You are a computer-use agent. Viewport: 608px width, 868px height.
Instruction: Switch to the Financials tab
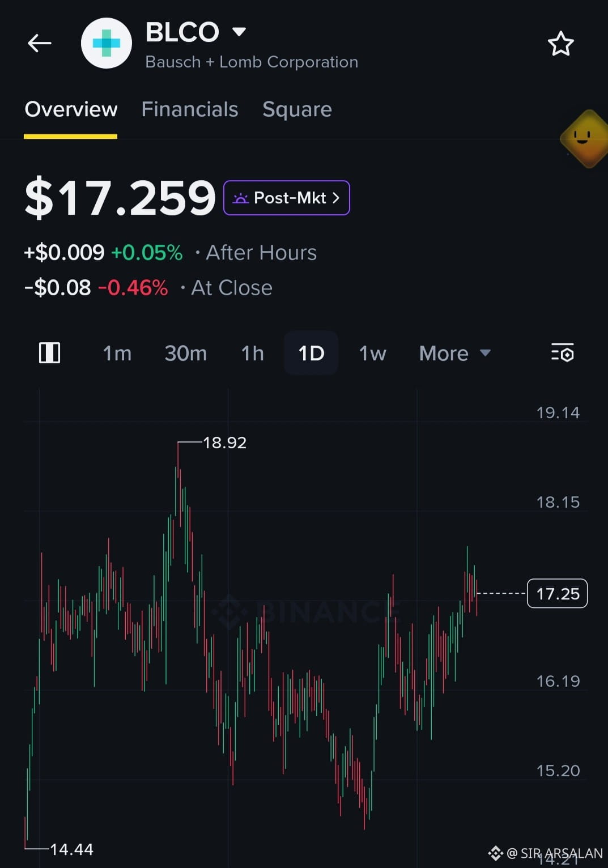coord(190,109)
